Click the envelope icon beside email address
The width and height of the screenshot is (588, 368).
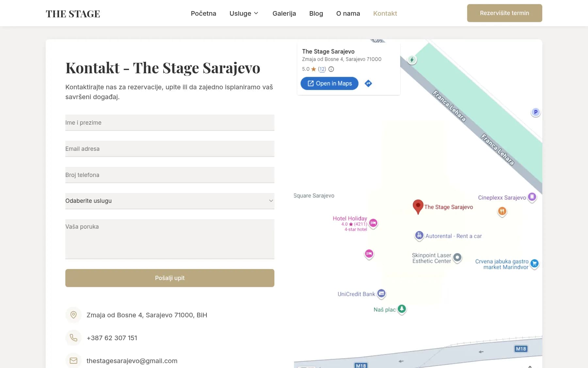click(x=73, y=360)
